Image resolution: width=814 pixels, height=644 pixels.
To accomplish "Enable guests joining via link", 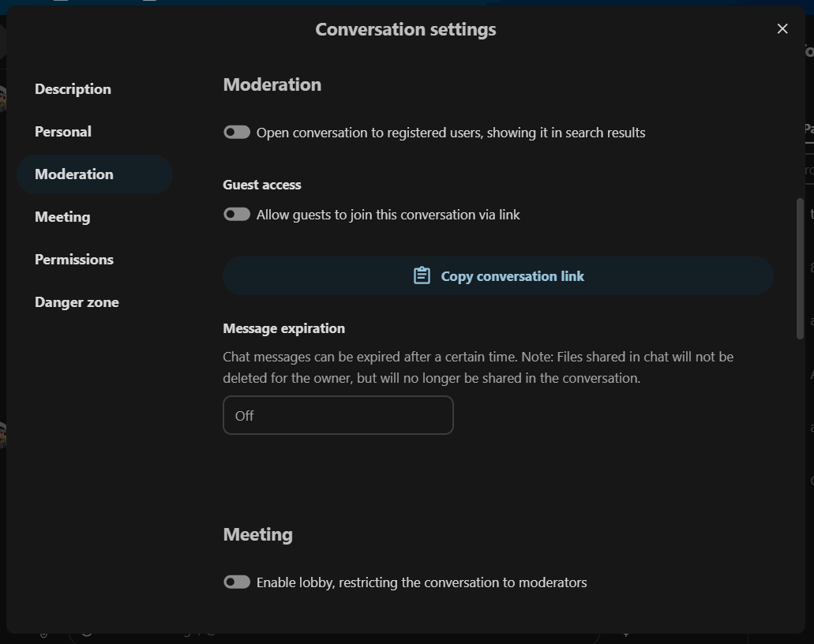I will pyautogui.click(x=237, y=215).
